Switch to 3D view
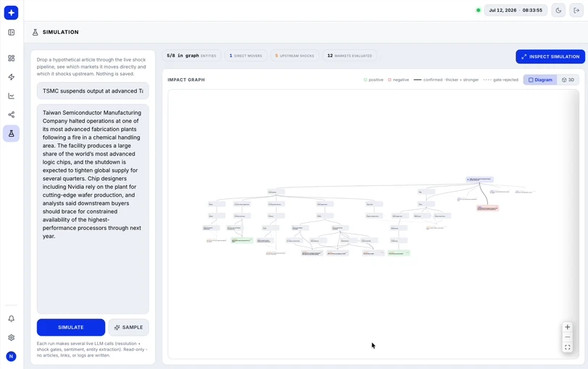Viewport: 588px width, 369px height. pyautogui.click(x=568, y=80)
